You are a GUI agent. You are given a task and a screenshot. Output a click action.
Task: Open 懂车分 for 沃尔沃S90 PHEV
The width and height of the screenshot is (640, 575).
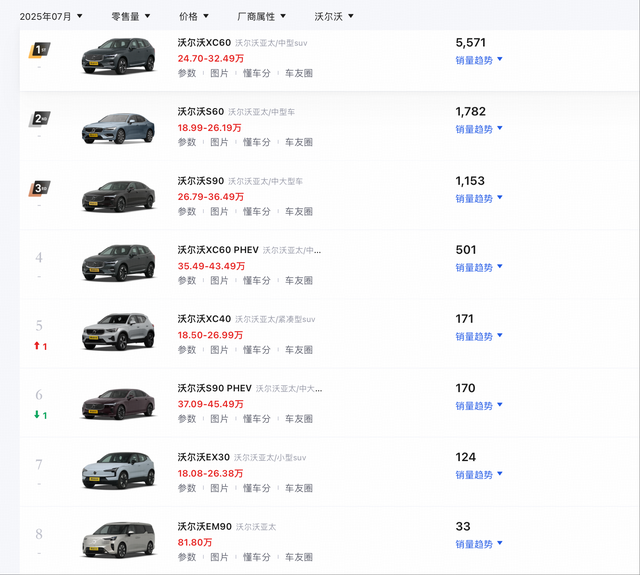[256, 419]
